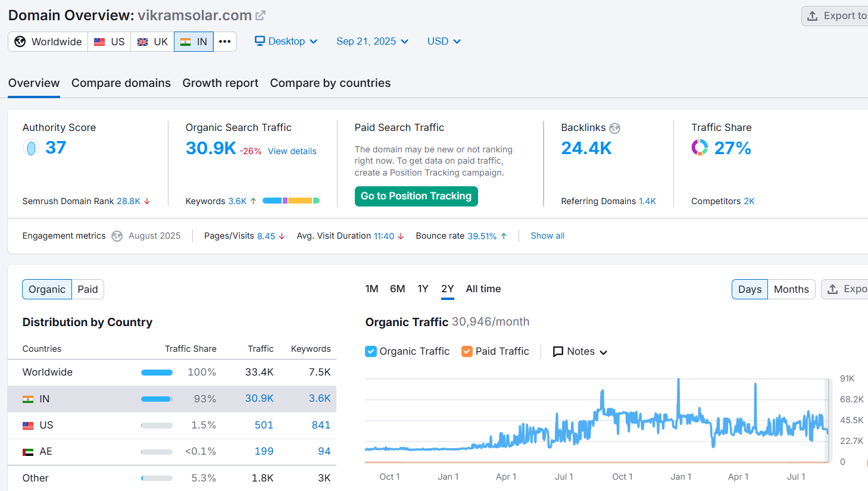Open the View details link

(292, 151)
